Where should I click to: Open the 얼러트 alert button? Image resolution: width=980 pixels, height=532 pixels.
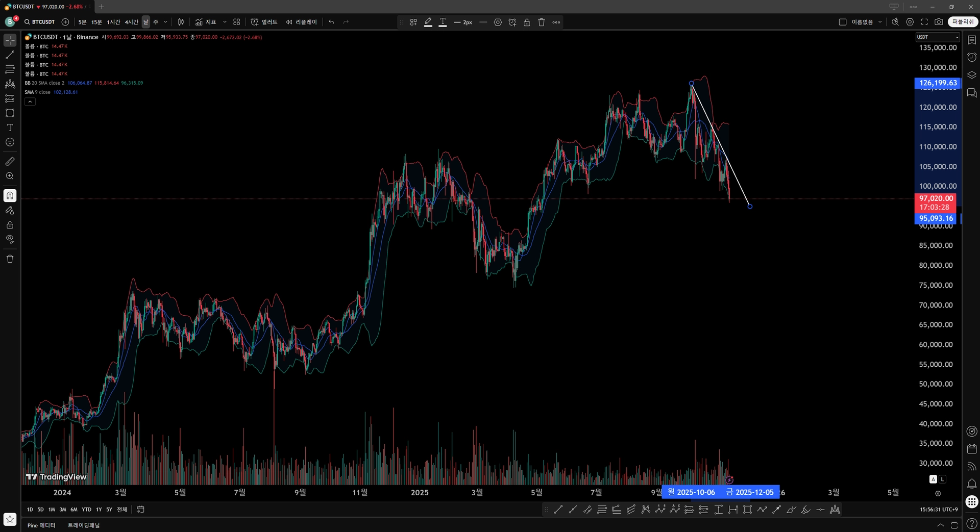point(264,22)
